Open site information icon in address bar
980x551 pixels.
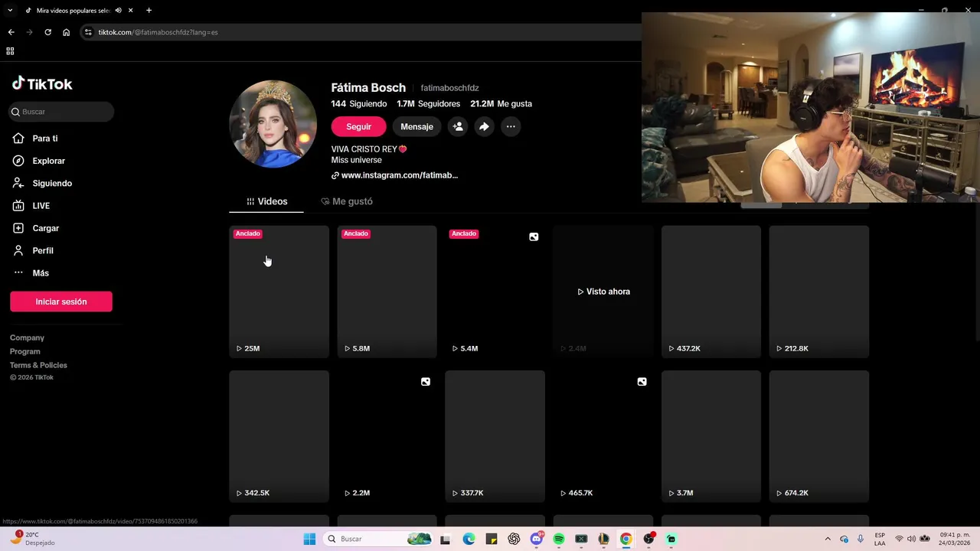pyautogui.click(x=88, y=32)
